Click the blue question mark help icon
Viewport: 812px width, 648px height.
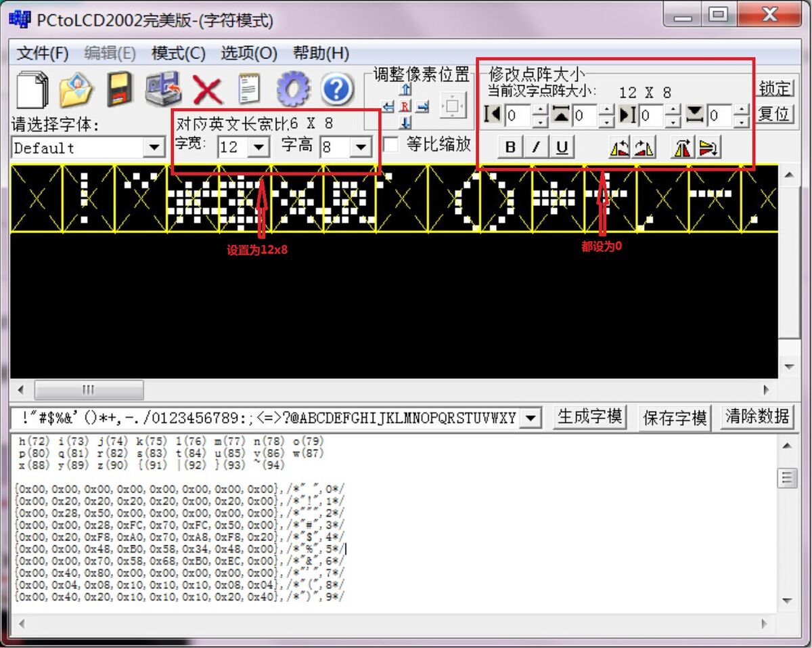(337, 89)
